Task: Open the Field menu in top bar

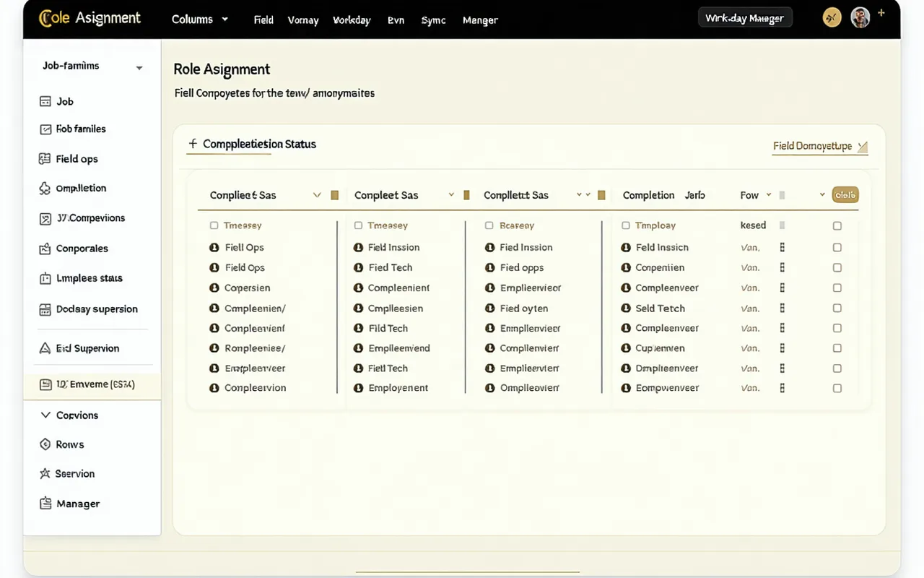Action: 263,20
